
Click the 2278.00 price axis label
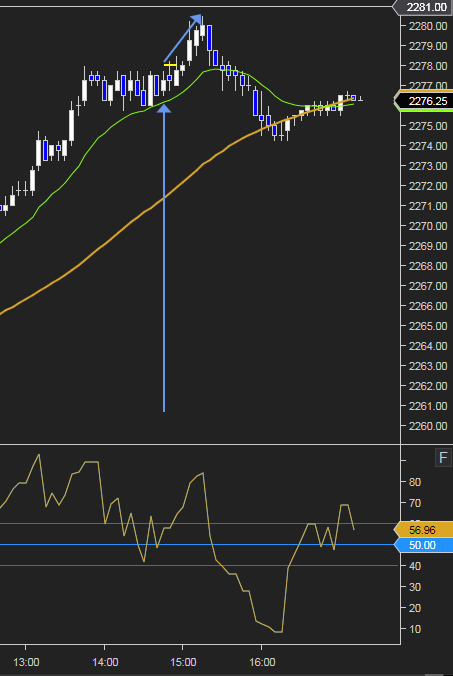(x=428, y=66)
